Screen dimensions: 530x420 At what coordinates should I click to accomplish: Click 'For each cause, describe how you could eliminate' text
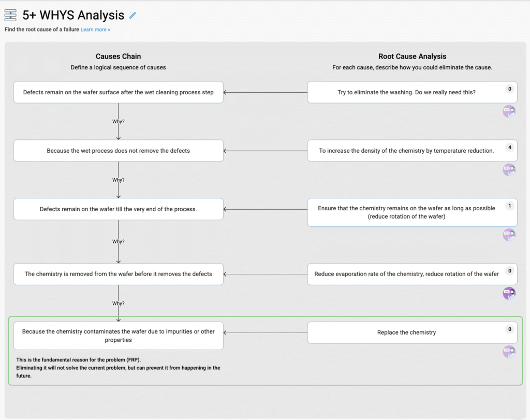tap(413, 67)
